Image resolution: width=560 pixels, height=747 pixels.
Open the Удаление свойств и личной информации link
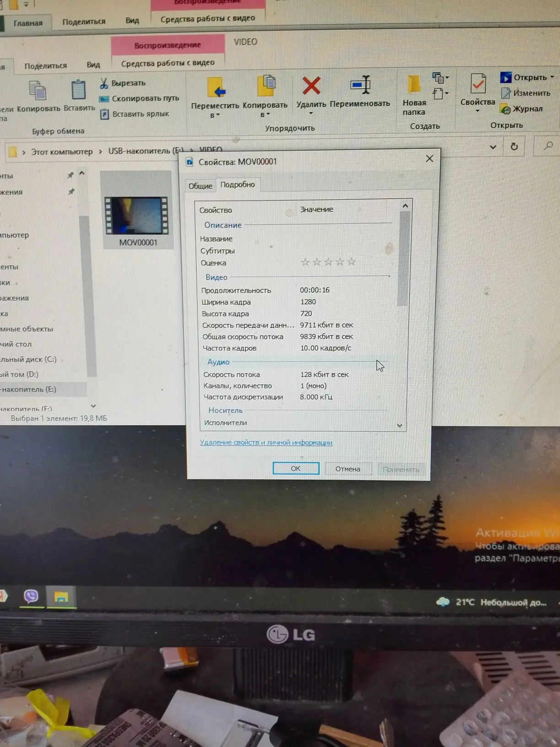[266, 443]
